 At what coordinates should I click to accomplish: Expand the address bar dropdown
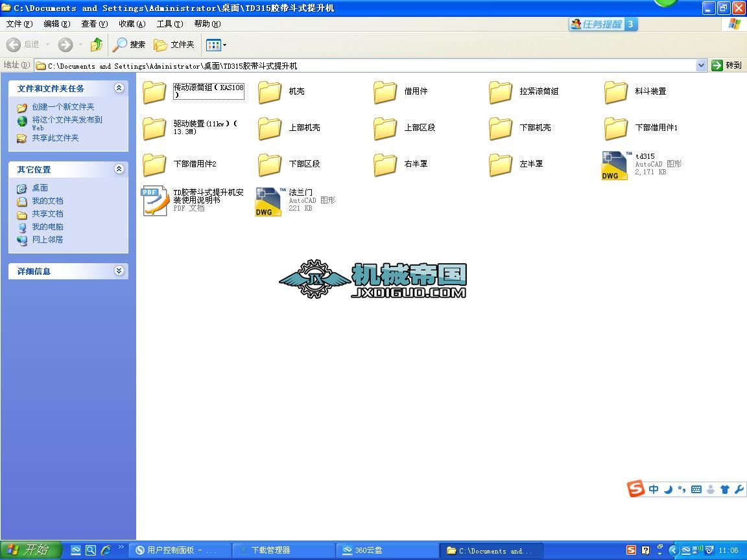[x=701, y=65]
